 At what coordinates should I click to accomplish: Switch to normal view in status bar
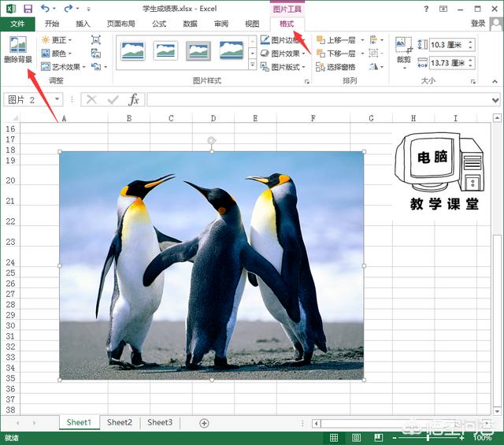(335, 438)
